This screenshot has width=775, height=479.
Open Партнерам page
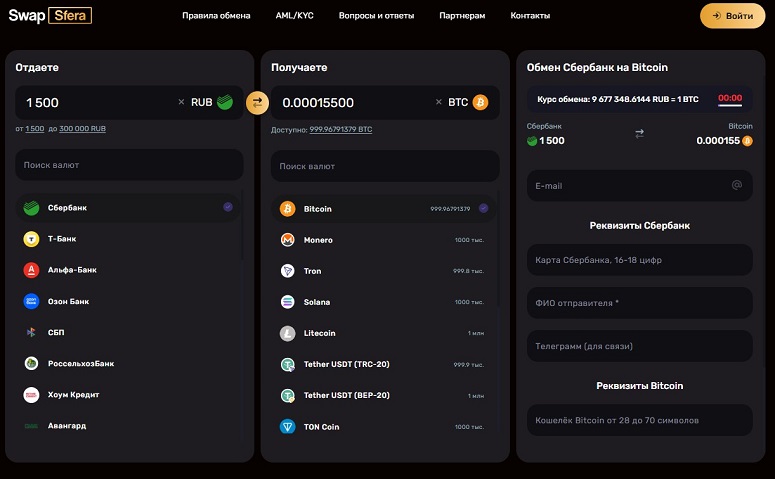click(462, 16)
